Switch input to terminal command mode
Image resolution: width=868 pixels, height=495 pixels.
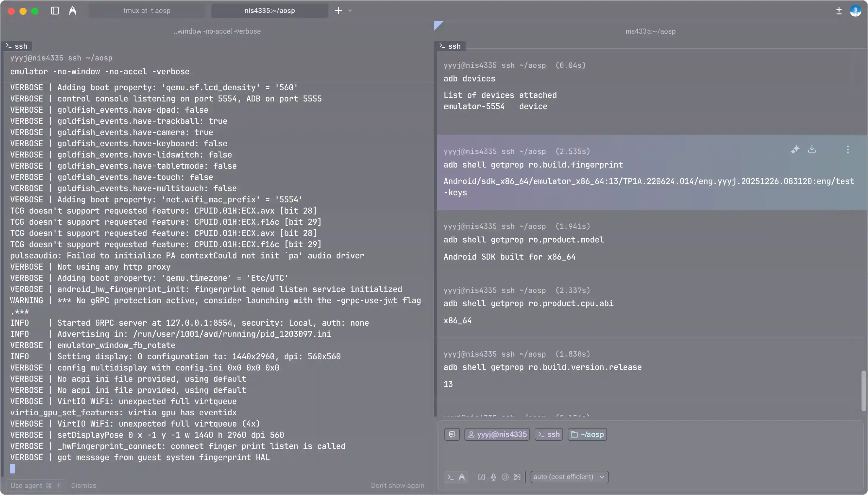click(451, 477)
